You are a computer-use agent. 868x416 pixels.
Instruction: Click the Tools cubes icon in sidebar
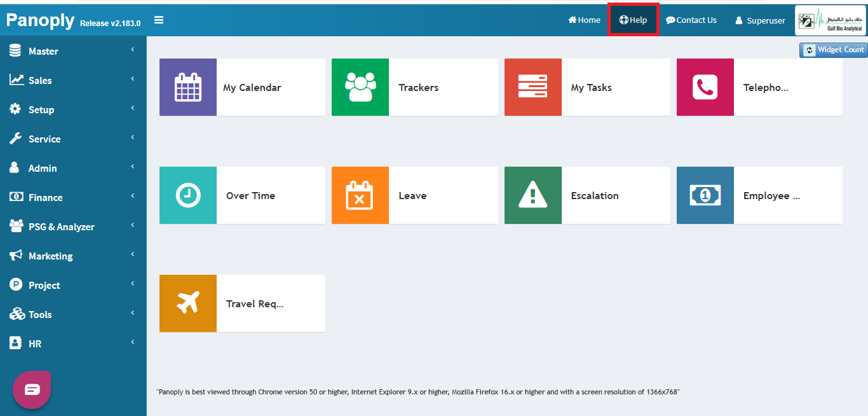[17, 314]
